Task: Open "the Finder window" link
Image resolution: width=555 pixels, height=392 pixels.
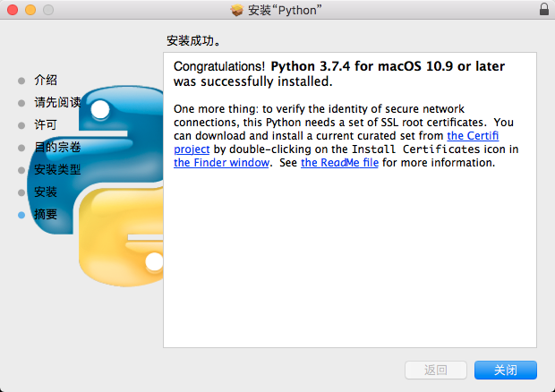Action: coord(222,163)
